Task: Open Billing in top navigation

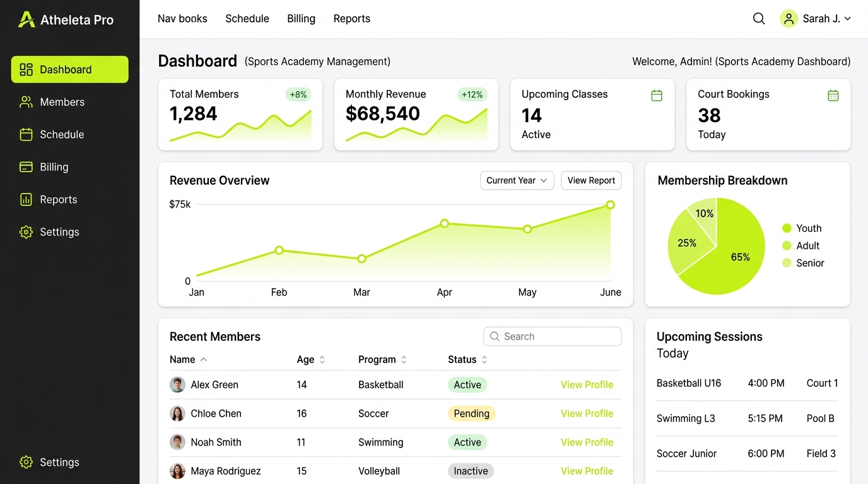Action: [x=301, y=19]
